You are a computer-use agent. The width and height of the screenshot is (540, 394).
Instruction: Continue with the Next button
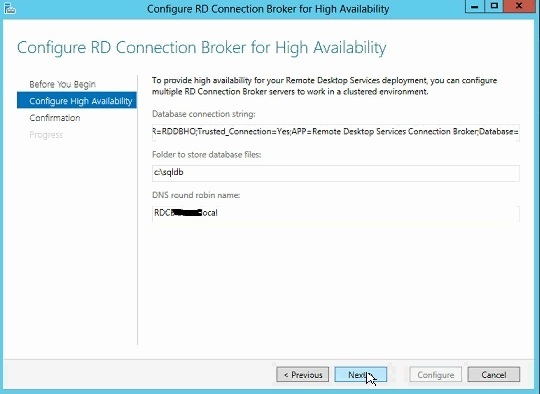coord(361,374)
